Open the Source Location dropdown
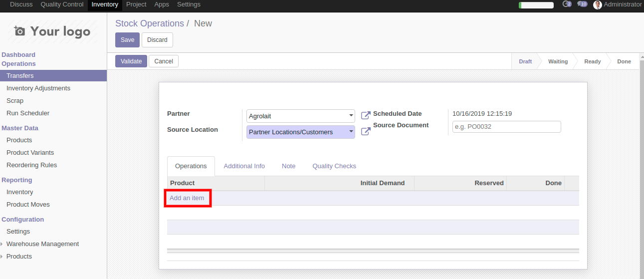 [300, 132]
